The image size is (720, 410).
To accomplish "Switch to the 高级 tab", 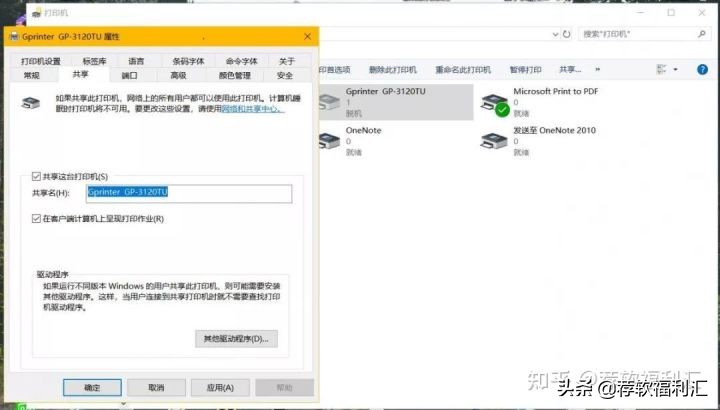I will (179, 75).
